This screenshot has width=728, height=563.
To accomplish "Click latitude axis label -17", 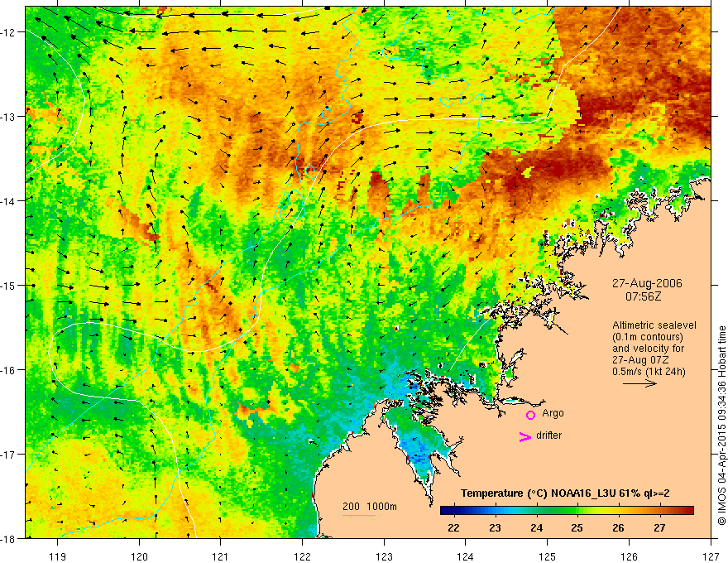I will click(8, 455).
